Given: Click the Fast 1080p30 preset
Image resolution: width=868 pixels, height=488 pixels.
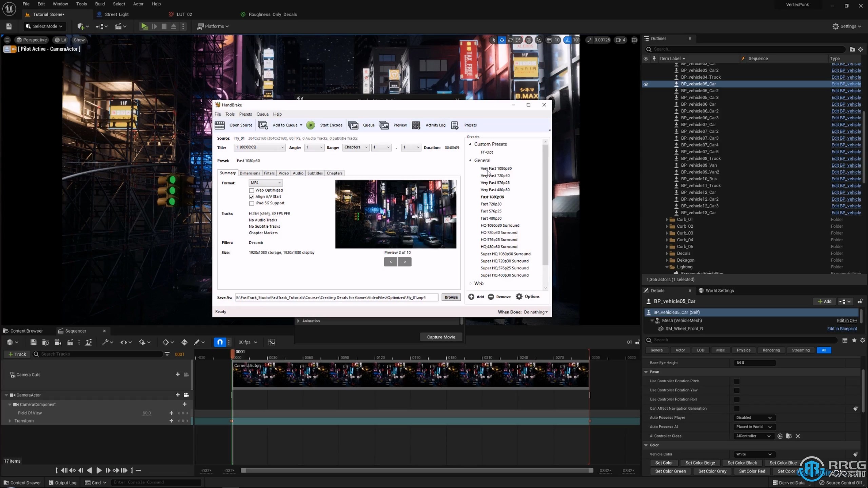Looking at the screenshot, I should [492, 197].
